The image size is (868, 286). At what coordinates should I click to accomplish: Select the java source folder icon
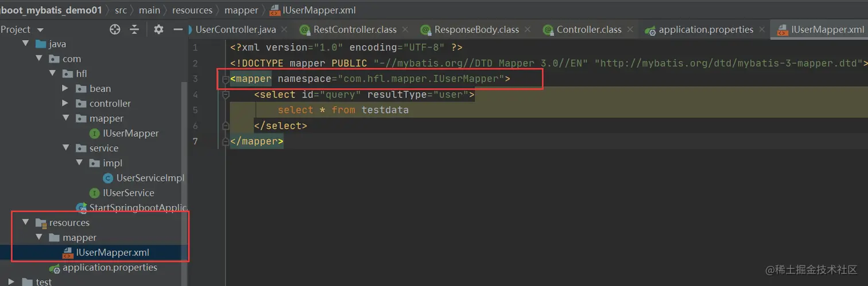[x=41, y=44]
